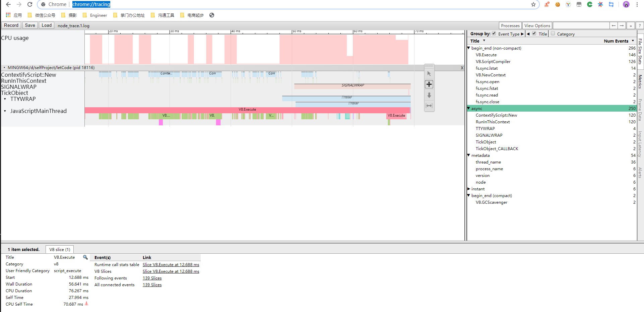Open the gray two-dots extension icon
Viewport: 644px width, 312px height.
pos(579,4)
